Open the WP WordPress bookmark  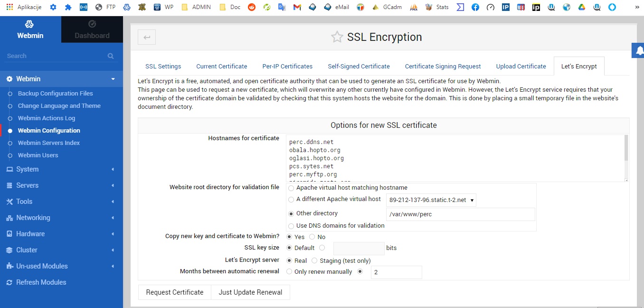click(164, 7)
